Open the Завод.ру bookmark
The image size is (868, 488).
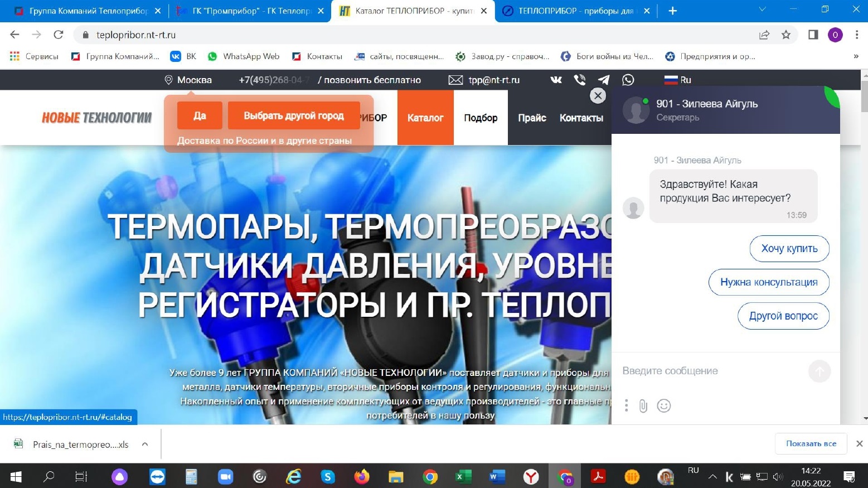coord(503,56)
